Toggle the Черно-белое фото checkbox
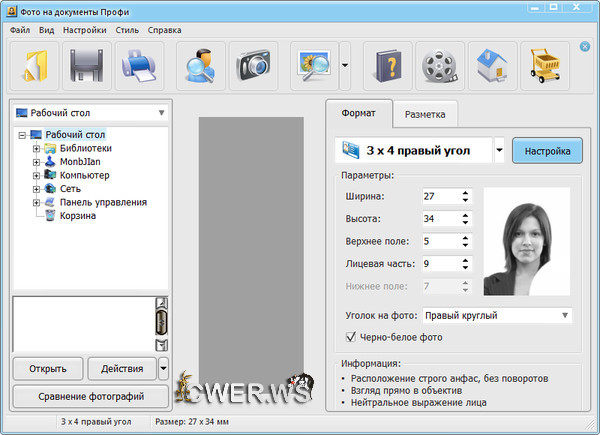Viewport: 600px width, 435px height. click(x=351, y=337)
